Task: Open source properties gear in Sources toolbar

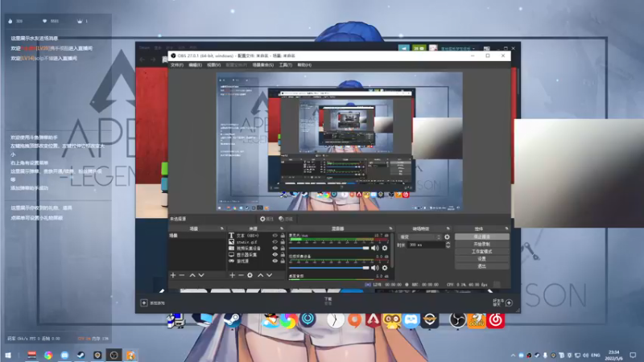Action: (250, 275)
